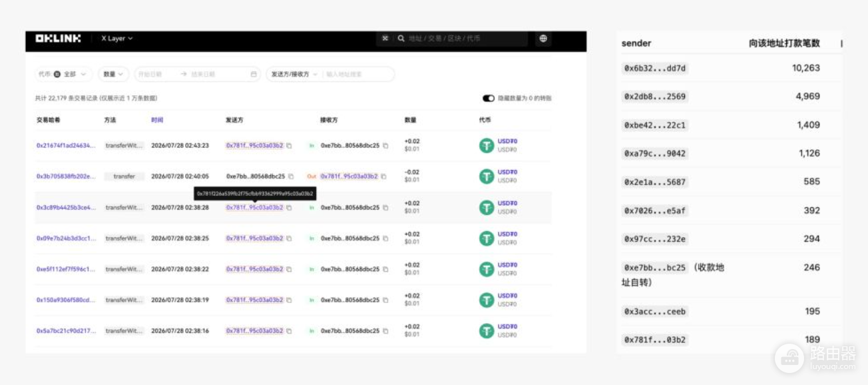Select sender 0x3acc...ceeb in the side table
The image size is (868, 385).
click(655, 312)
